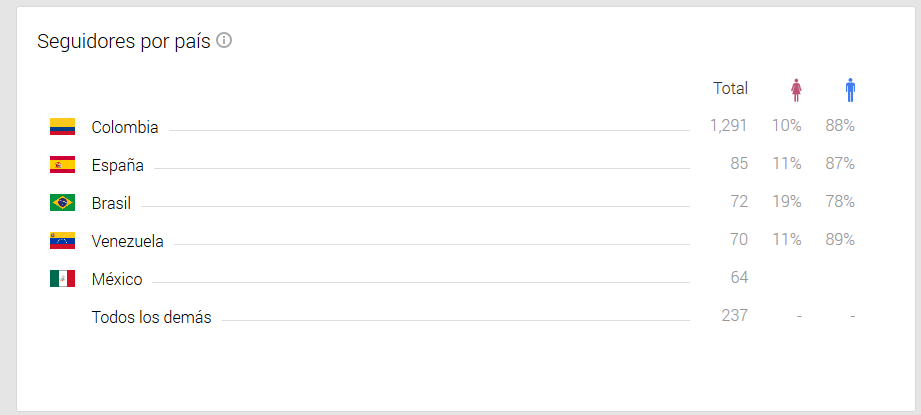Screen dimensions: 921x415
Task: Click the Seguidores por país heading
Action: click(x=123, y=42)
